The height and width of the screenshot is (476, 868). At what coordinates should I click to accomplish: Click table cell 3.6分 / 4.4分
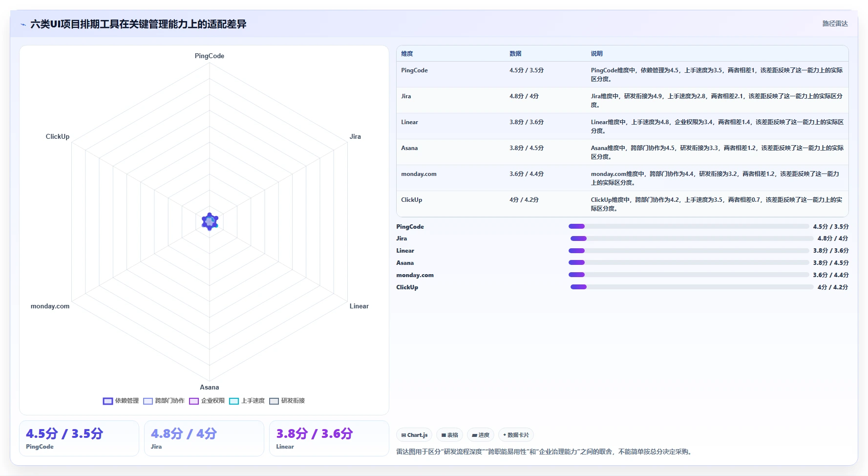coord(527,174)
